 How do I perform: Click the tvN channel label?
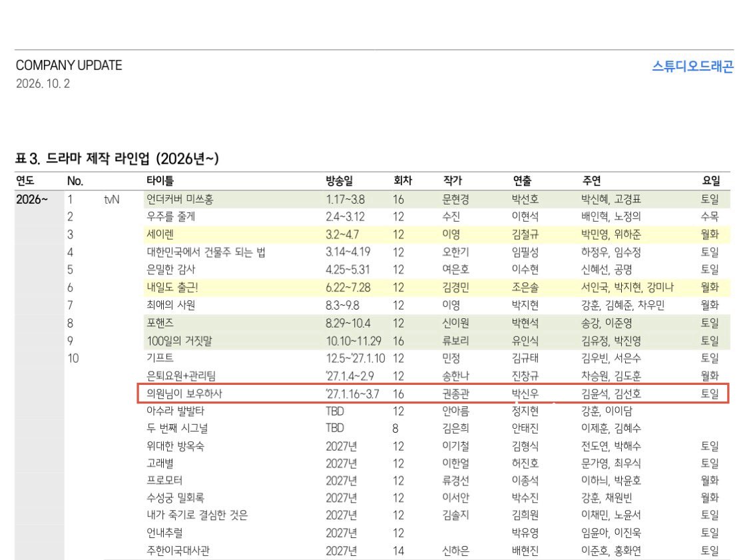click(111, 199)
